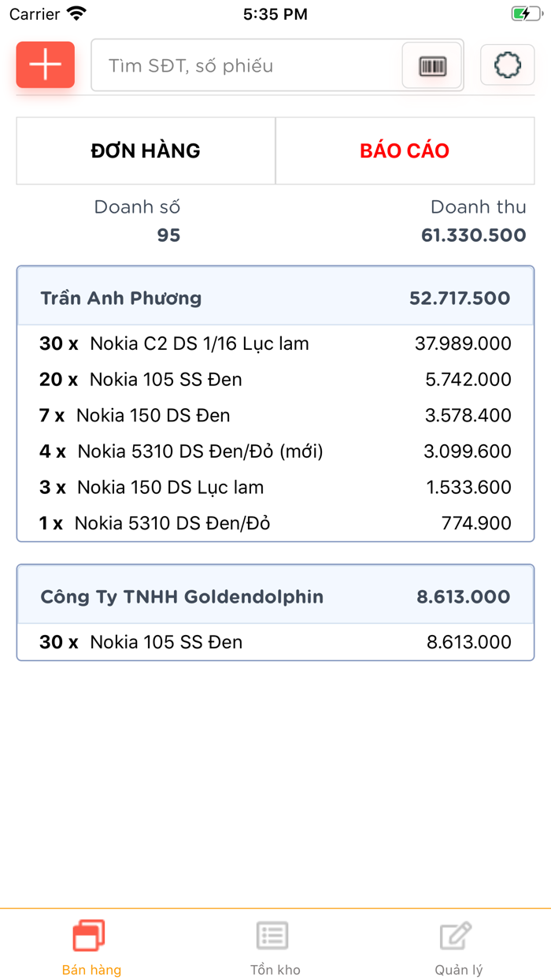Switch to the ĐƠN HÀNG tab
The image size is (551, 980).
[x=146, y=150]
